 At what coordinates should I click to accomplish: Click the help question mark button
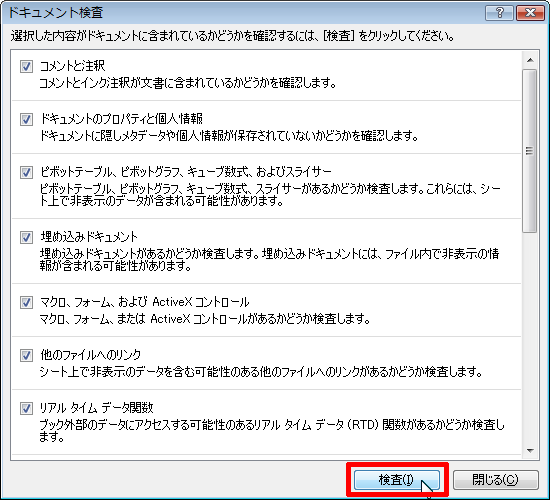499,13
